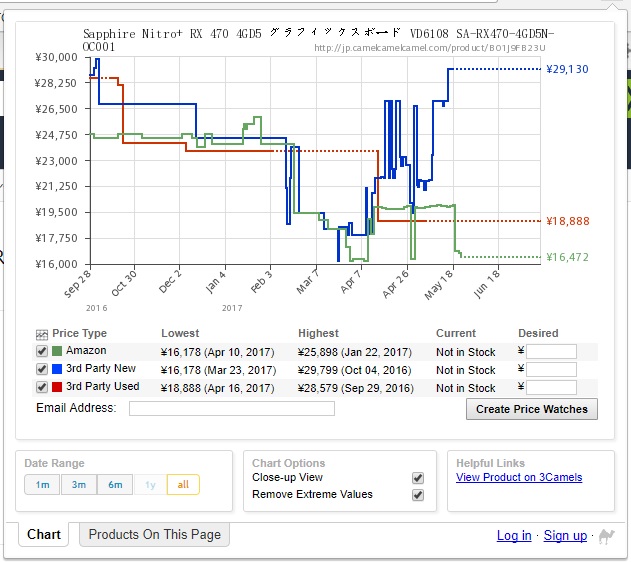Uncheck the 3rd Party New checkbox
The height and width of the screenshot is (562, 631).
pos(42,369)
